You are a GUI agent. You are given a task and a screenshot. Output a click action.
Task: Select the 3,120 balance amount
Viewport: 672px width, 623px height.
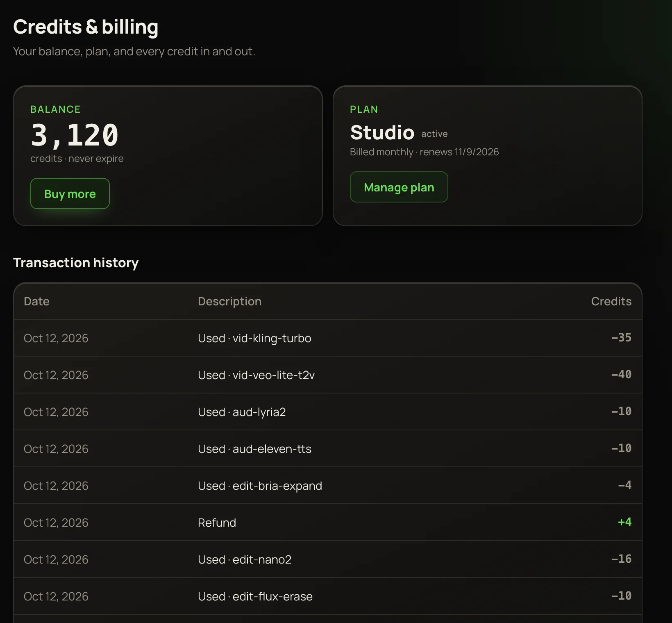point(75,135)
